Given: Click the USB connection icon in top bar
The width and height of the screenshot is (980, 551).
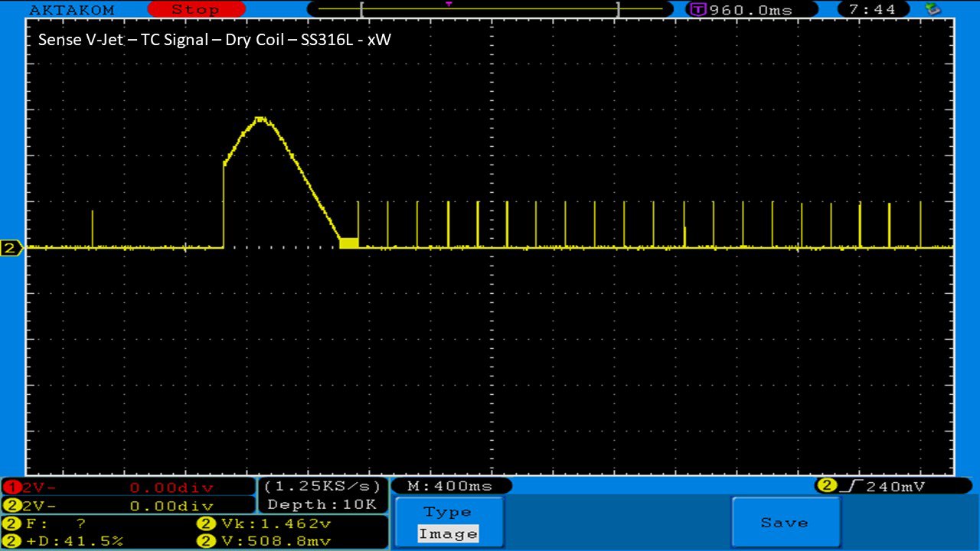Looking at the screenshot, I should (933, 9).
